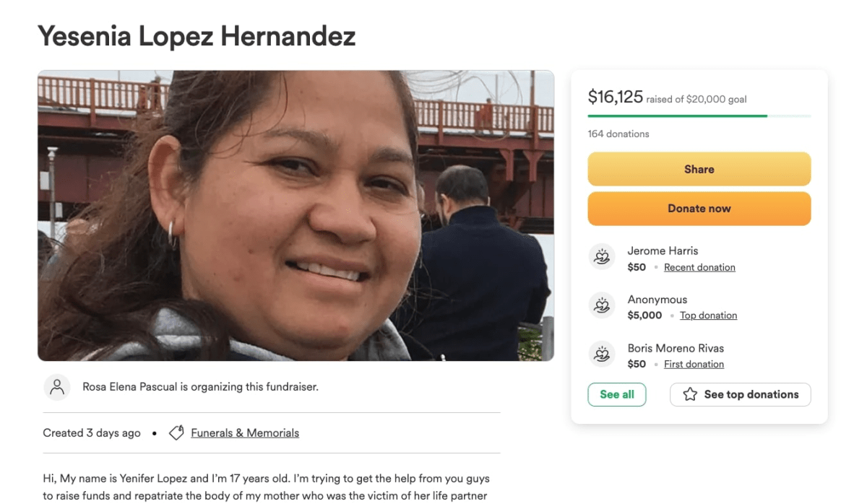The height and width of the screenshot is (504, 867).
Task: Click the Funerals & Memorials tag icon
Action: (x=176, y=433)
